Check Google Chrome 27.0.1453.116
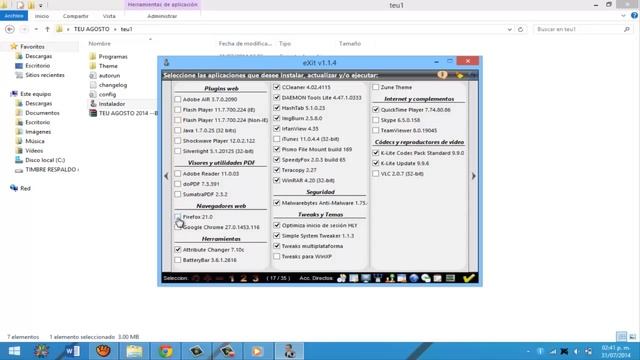The height and width of the screenshot is (360, 640). click(178, 227)
